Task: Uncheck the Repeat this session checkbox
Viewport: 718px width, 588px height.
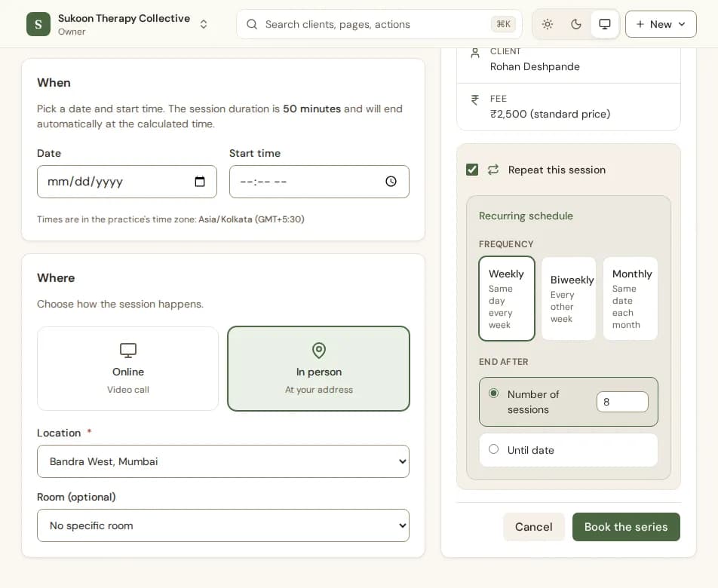Action: 472,170
